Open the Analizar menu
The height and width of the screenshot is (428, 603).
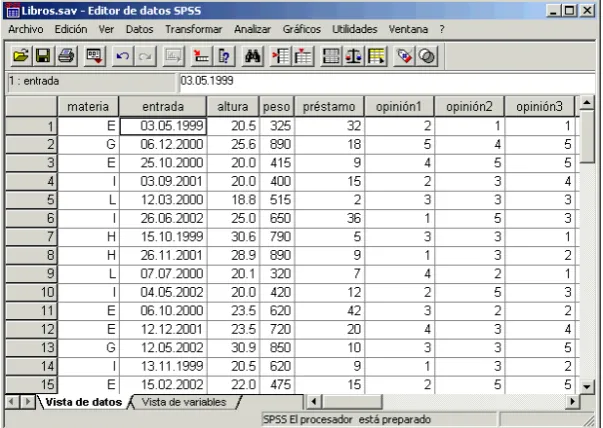coord(252,29)
